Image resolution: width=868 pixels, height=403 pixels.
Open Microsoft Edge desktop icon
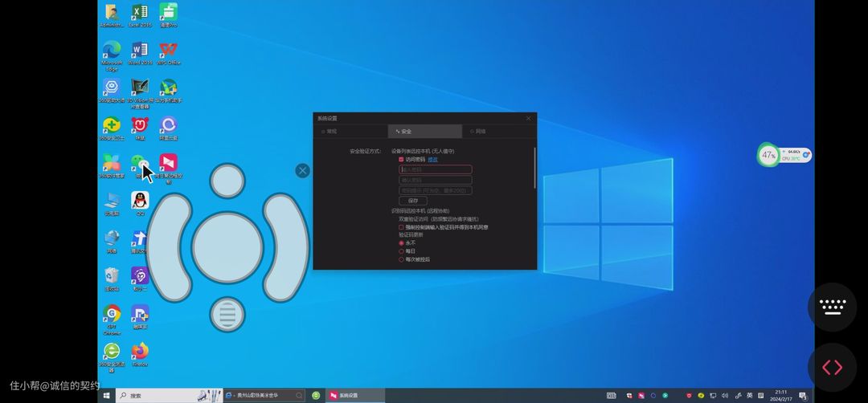112,51
